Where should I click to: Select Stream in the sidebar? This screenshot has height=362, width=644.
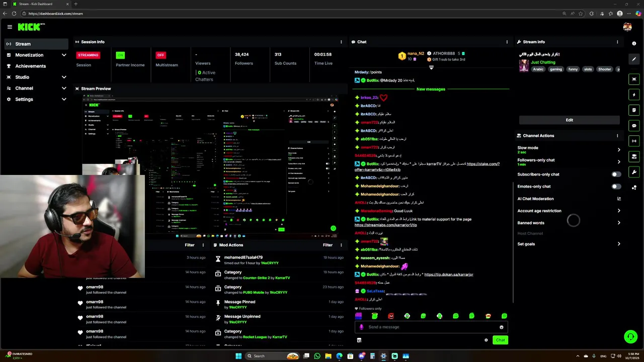coord(36,44)
